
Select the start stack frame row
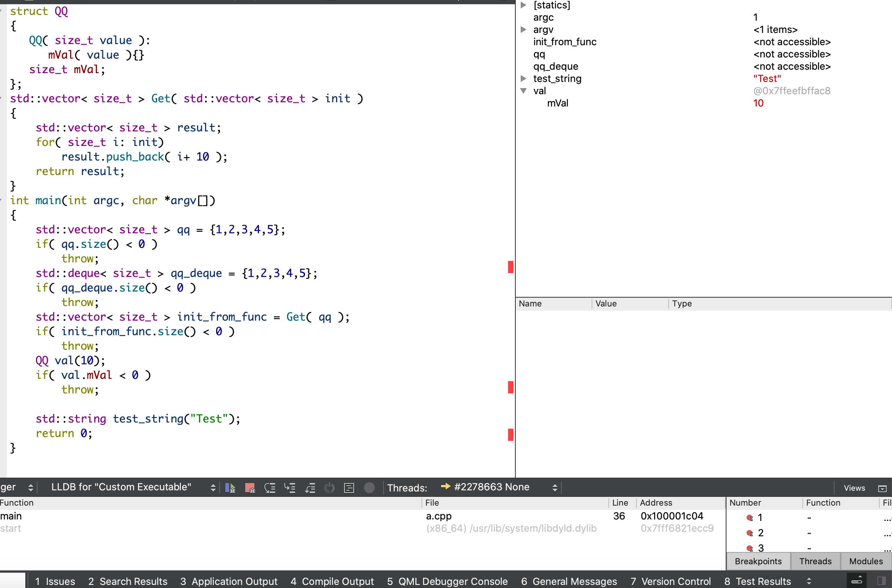coord(362,528)
